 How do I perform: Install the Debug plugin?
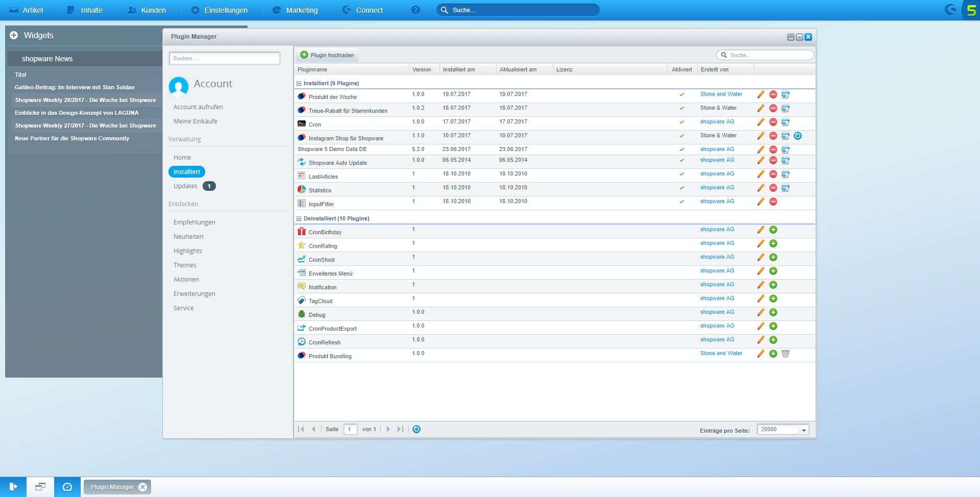click(x=773, y=312)
